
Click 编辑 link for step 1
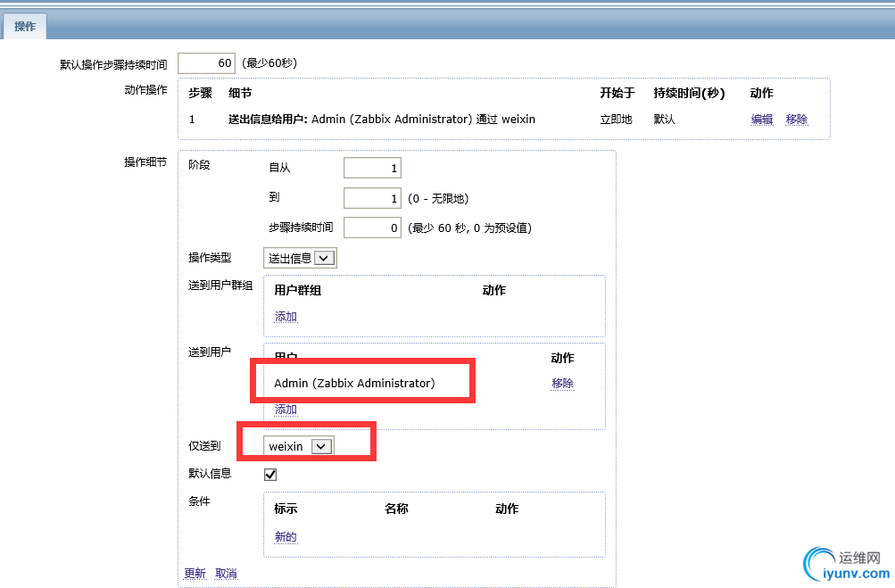[761, 120]
